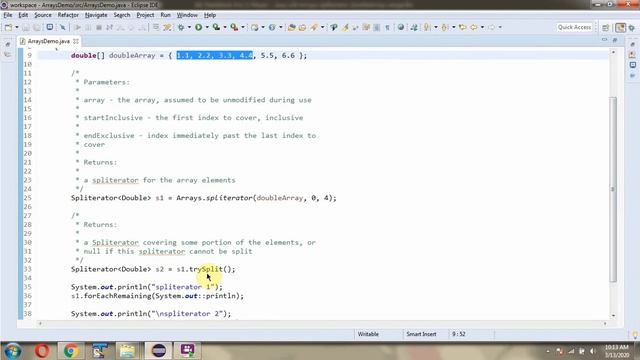The image size is (640, 360).
Task: Open Google Chrome from the taskbar
Action: tap(71, 351)
